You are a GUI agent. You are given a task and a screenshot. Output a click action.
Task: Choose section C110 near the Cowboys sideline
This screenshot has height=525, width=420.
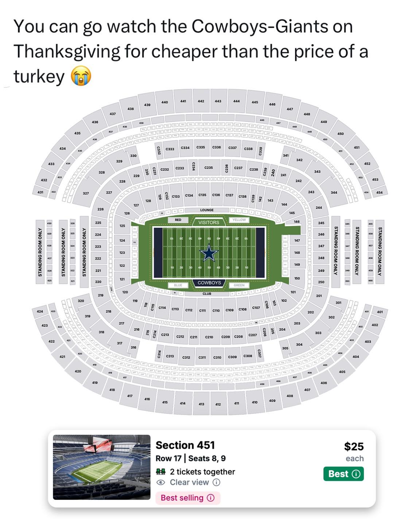216,310
